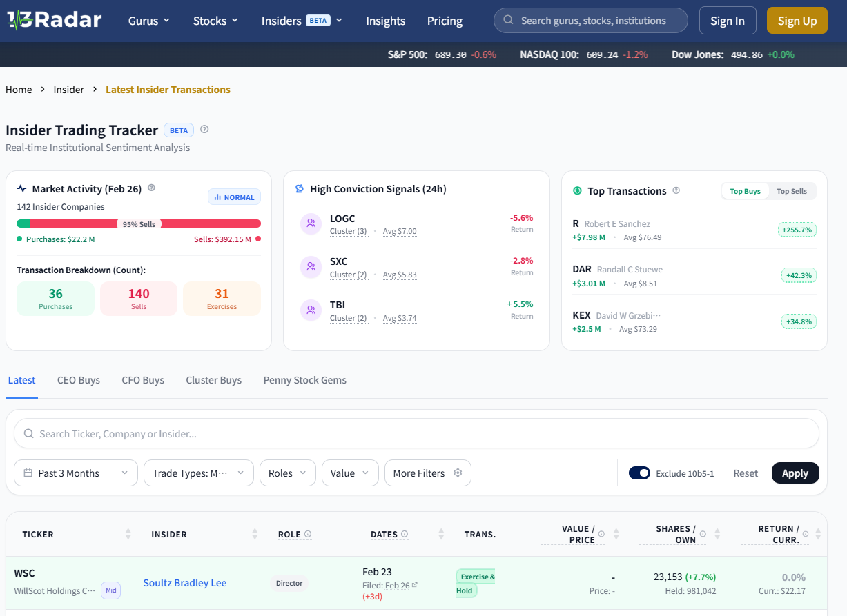Image resolution: width=847 pixels, height=616 pixels.
Task: Open the Past 3 Months date dropdown
Action: coord(76,473)
